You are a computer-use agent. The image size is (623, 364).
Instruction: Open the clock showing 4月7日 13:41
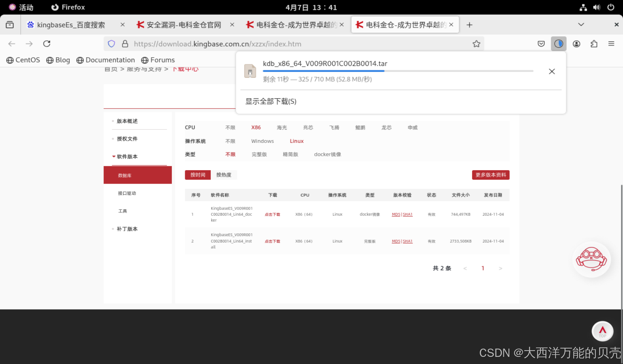tap(311, 7)
